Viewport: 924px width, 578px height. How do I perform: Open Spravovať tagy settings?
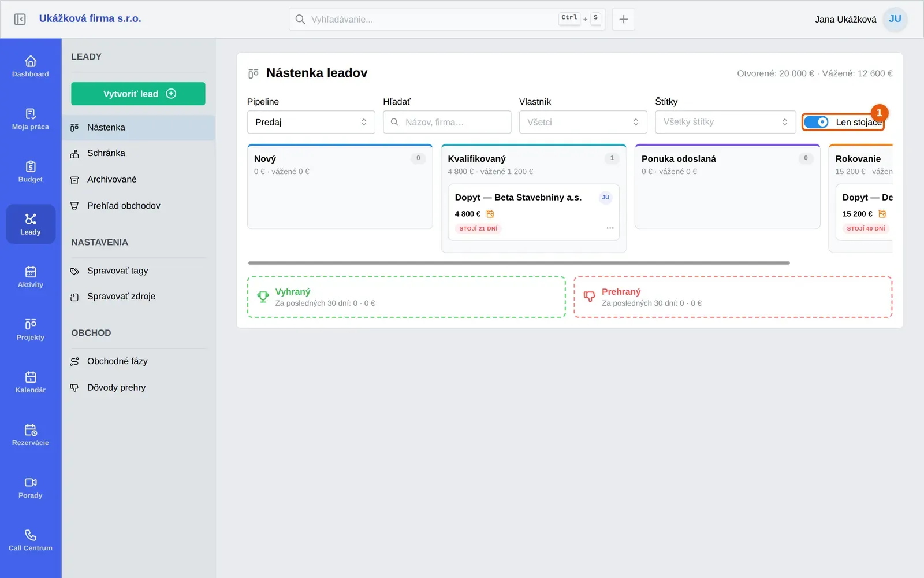pos(139,271)
